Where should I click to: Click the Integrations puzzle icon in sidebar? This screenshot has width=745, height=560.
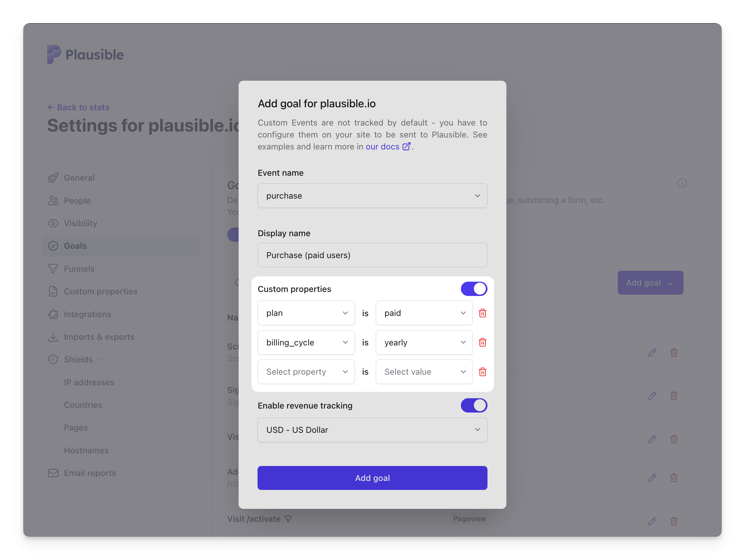tap(53, 314)
